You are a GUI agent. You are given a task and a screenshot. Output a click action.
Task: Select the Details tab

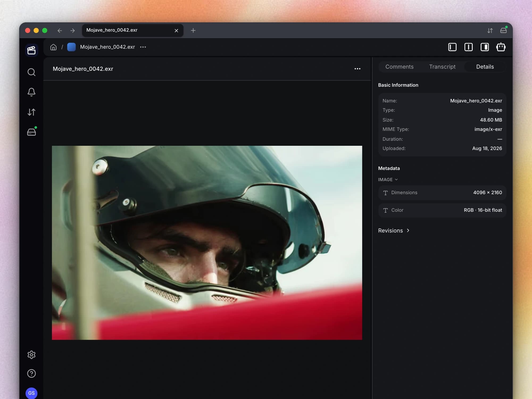(485, 67)
